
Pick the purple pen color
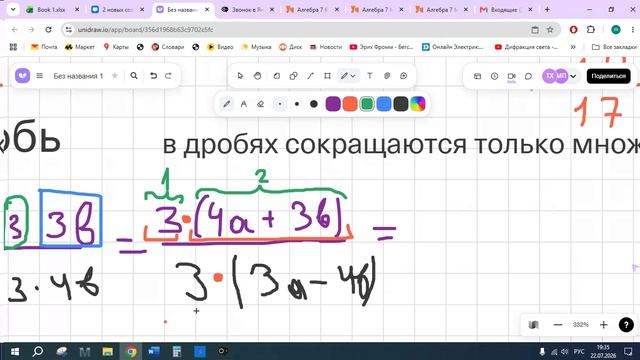[333, 104]
